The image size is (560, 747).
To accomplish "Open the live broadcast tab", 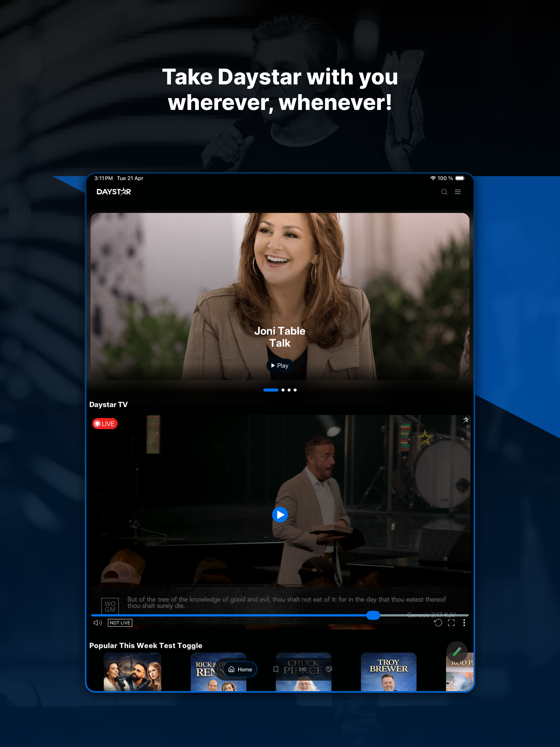I will tap(303, 669).
